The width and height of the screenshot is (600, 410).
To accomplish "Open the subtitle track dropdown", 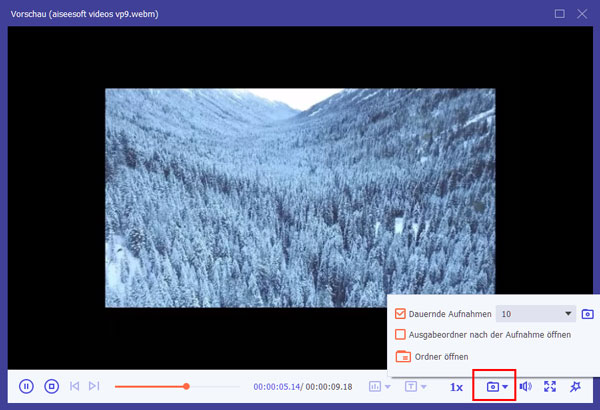I will [x=415, y=386].
